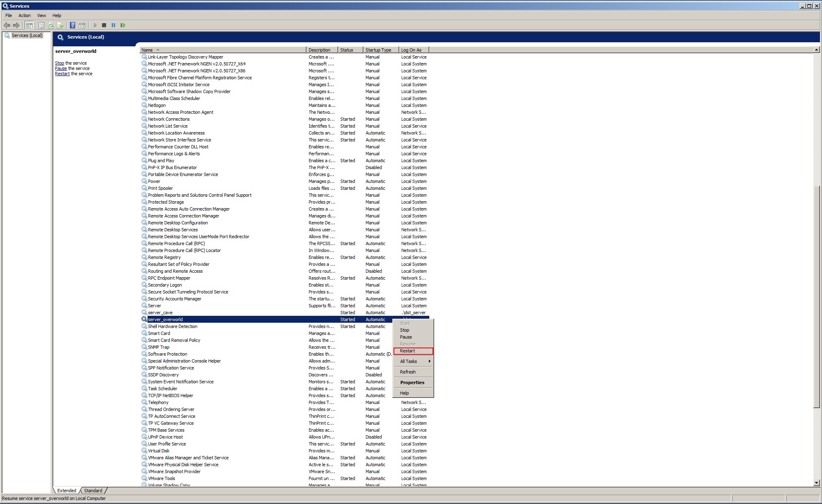Image resolution: width=822 pixels, height=504 pixels.
Task: Open the Action menu
Action: coord(24,15)
